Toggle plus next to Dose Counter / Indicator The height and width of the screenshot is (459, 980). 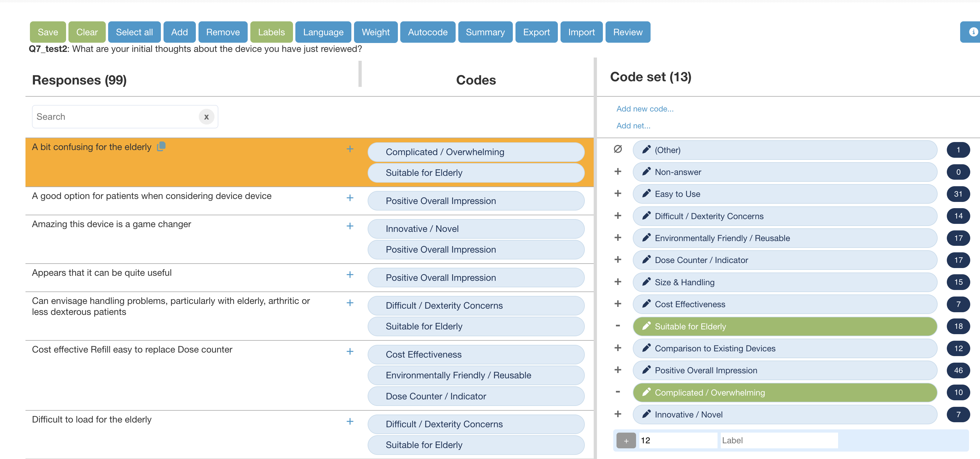tap(618, 260)
